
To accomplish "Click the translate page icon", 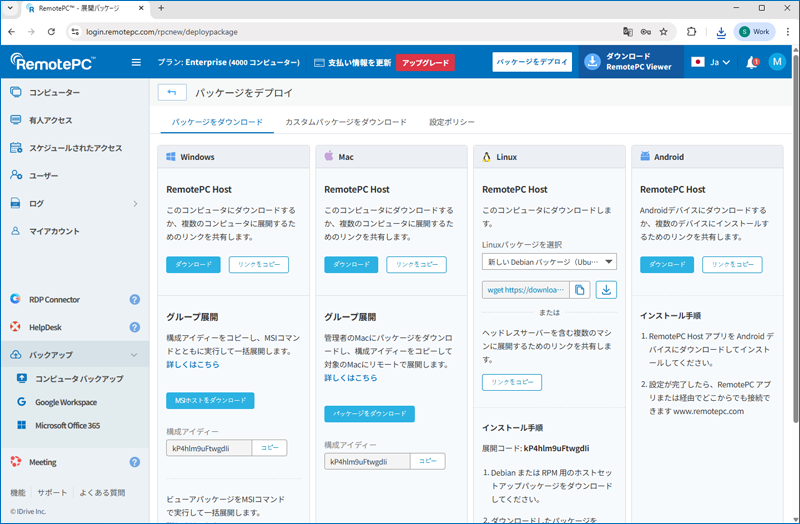I will click(x=628, y=32).
